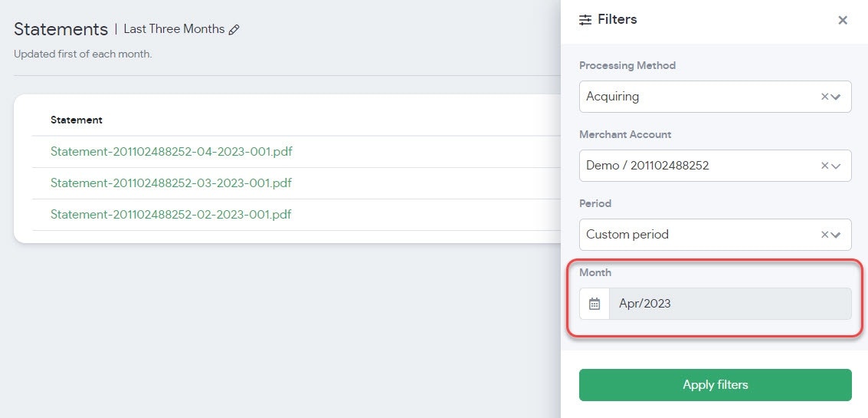The height and width of the screenshot is (418, 868).
Task: Clear the Processing Method selection
Action: [824, 97]
